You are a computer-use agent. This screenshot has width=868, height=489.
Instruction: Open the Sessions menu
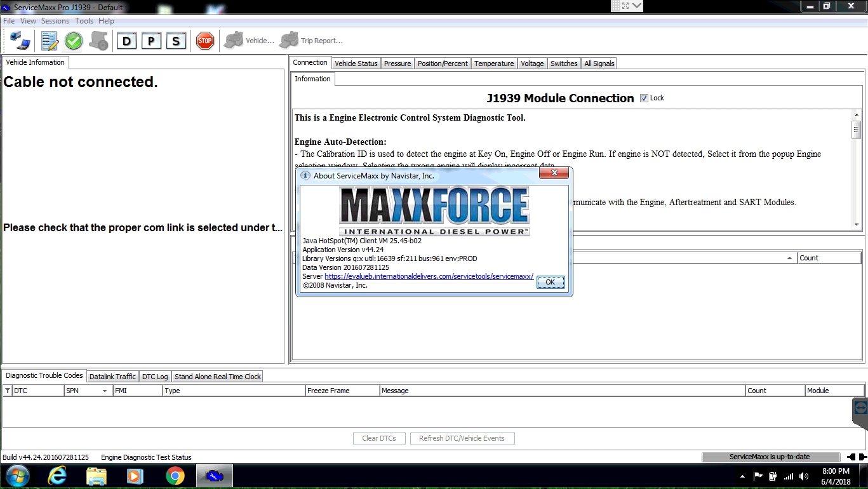(x=55, y=21)
